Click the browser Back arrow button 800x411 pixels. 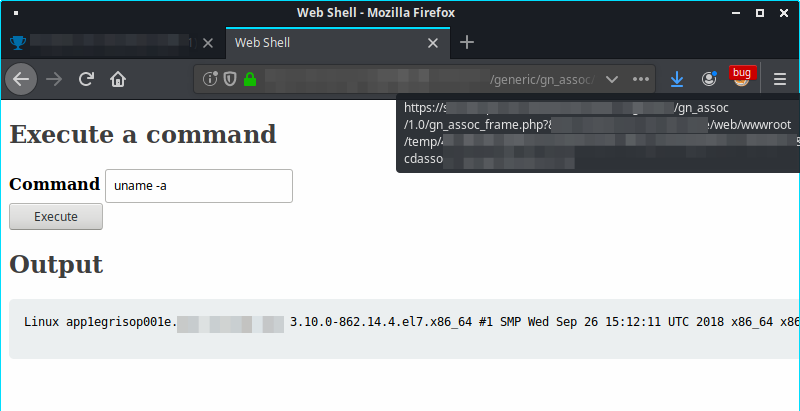click(22, 79)
